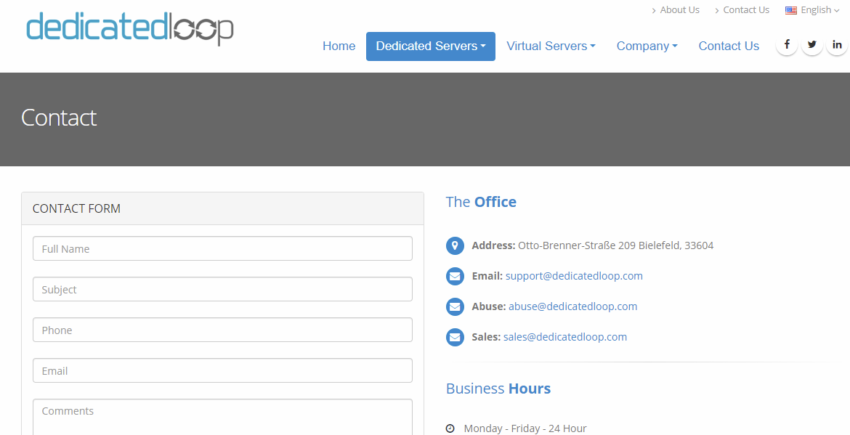
Task: Focus the Full Name field
Action: [222, 248]
